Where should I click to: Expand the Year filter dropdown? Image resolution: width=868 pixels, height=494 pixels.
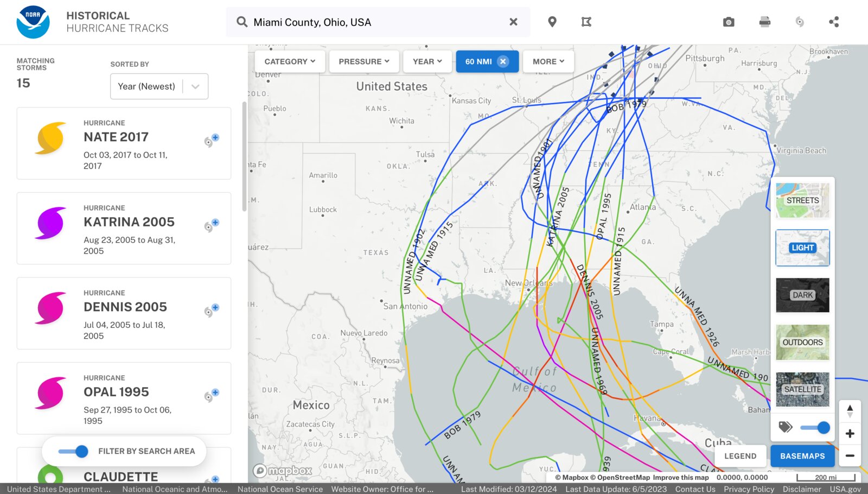click(427, 61)
